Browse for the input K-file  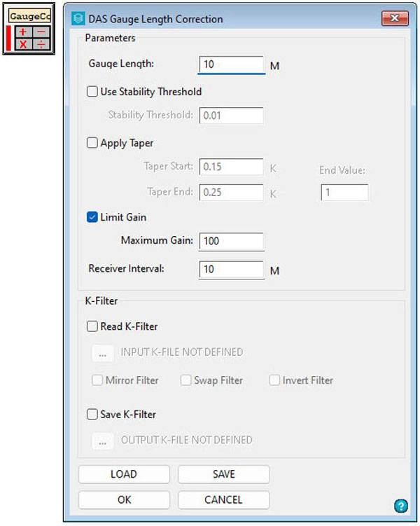coord(102,352)
